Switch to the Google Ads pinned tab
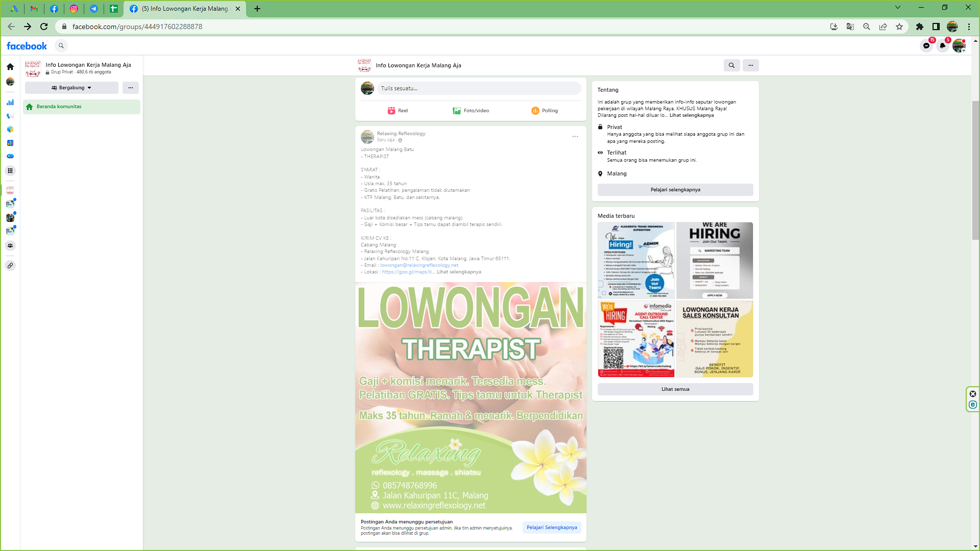Viewport: 980px width, 551px height. tap(14, 9)
